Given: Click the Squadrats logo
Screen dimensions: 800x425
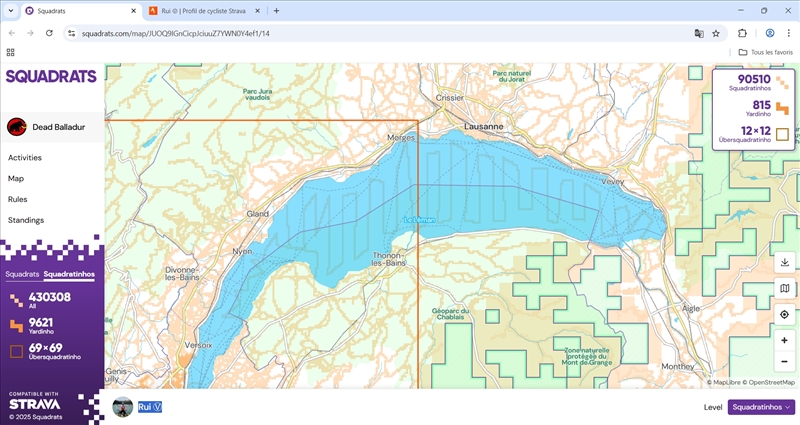Looking at the screenshot, I should (x=51, y=76).
